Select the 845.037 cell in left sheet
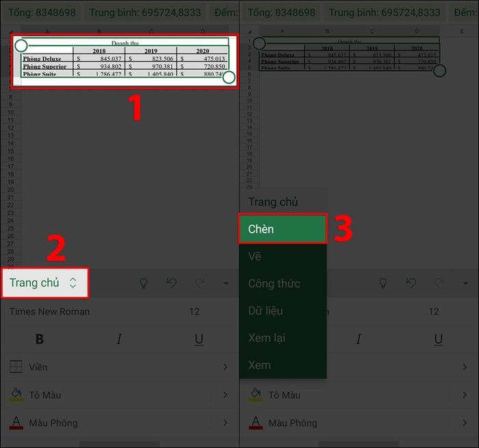479x448 pixels. [99, 59]
